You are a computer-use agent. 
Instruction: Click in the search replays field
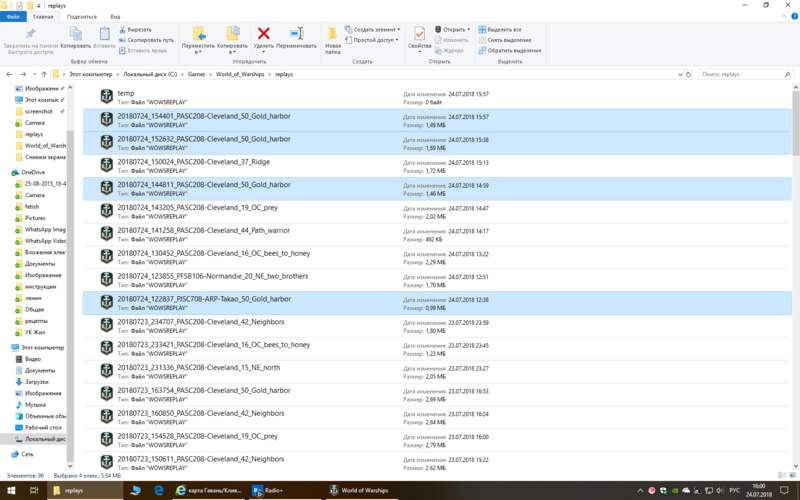pyautogui.click(x=740, y=74)
